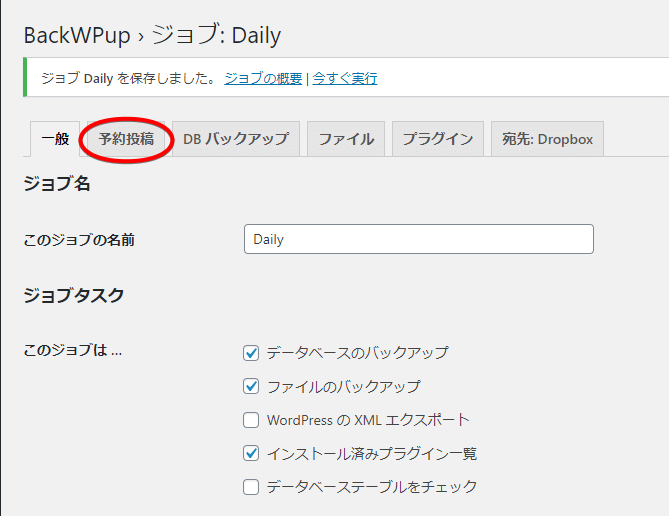669x516 pixels.
Task: Switch to the 予約投稿 tab
Action: 126,139
